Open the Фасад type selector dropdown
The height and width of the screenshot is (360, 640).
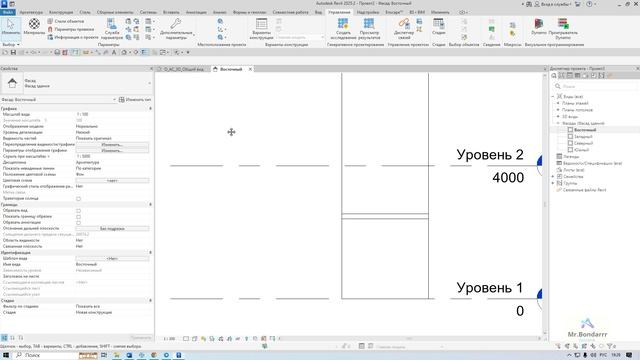coord(149,83)
